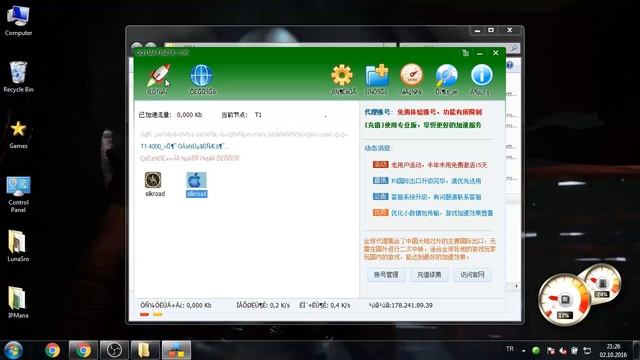The width and height of the screenshot is (640, 360).
Task: Click search icon in background Explorer window
Action: point(513,49)
